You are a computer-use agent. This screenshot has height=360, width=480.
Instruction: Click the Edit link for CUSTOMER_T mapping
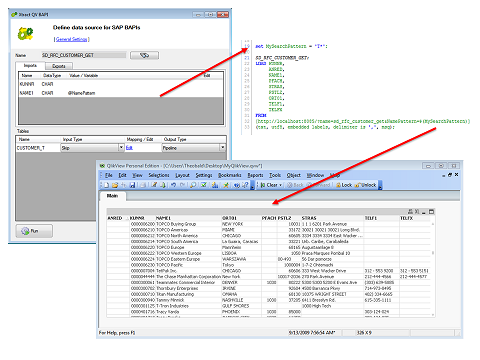pos(129,148)
